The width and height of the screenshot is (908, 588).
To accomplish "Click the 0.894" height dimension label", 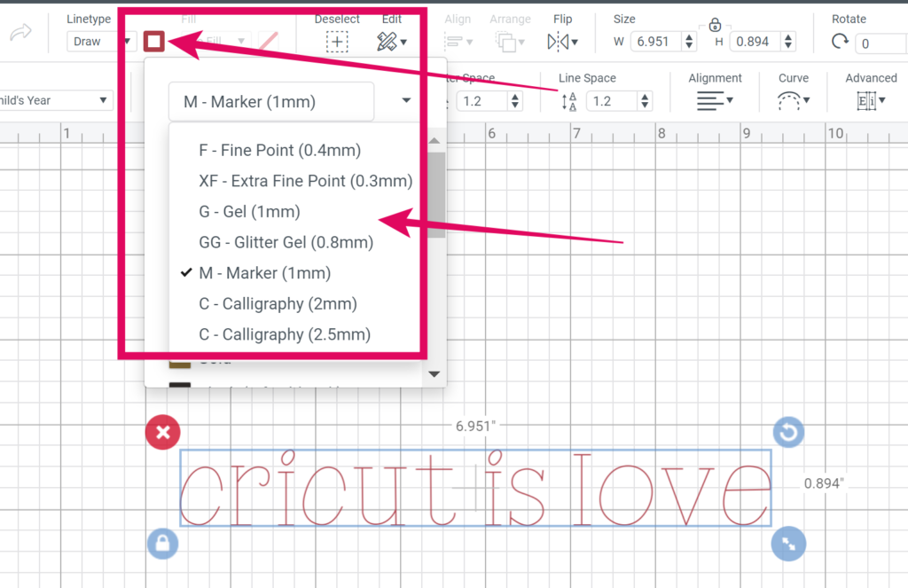I will pos(824,483).
